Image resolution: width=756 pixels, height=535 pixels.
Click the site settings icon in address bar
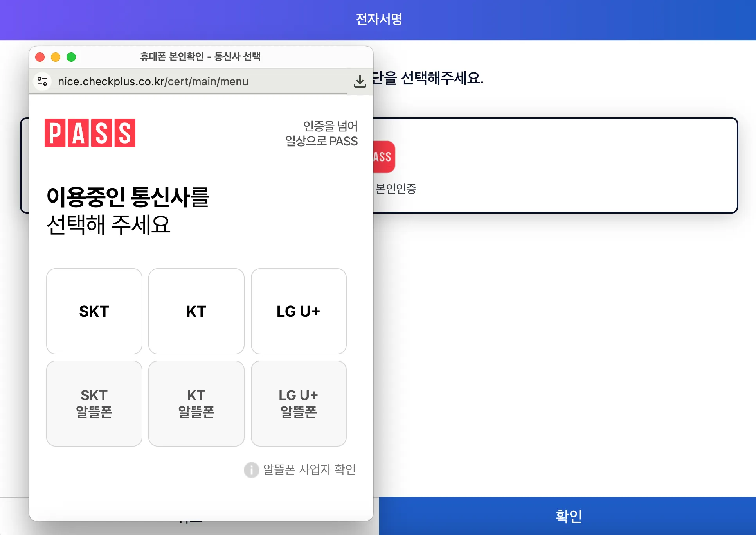click(42, 81)
